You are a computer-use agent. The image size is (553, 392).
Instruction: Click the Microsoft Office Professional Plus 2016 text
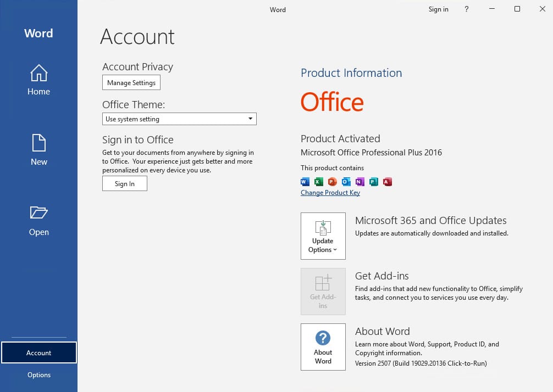371,153
